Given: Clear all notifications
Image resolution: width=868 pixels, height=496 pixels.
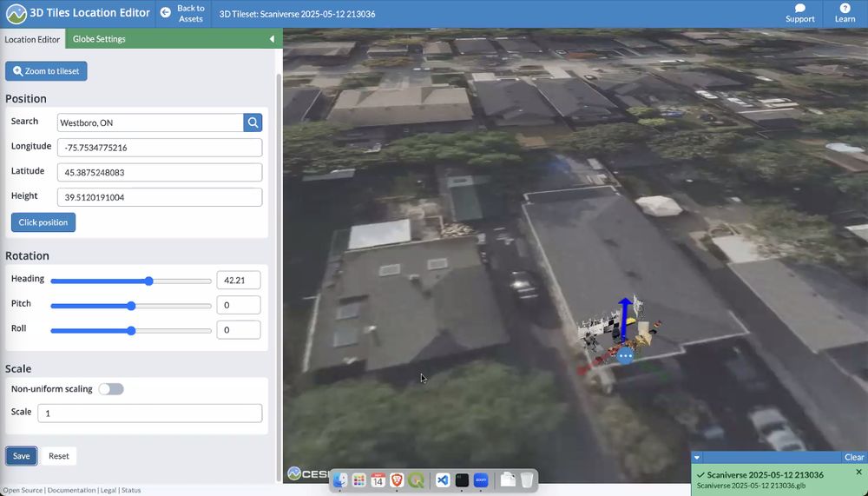Looking at the screenshot, I should (853, 457).
